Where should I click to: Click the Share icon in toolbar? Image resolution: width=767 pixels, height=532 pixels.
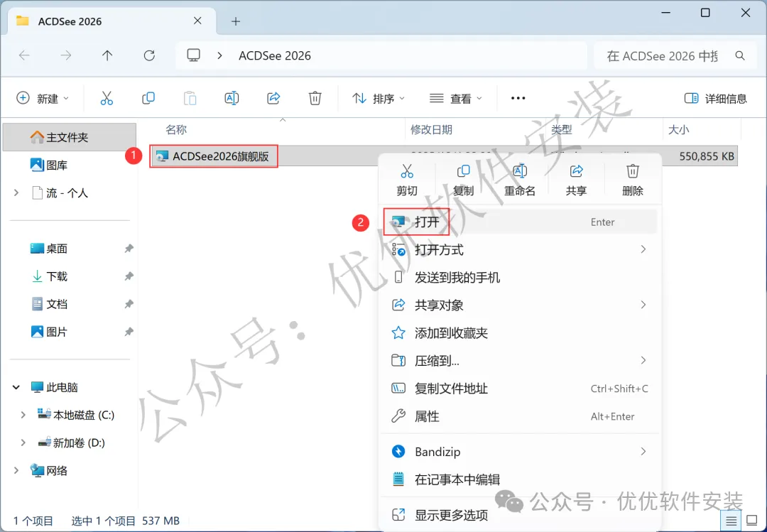(x=273, y=98)
